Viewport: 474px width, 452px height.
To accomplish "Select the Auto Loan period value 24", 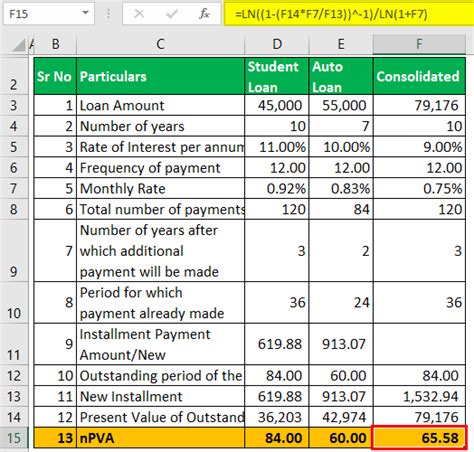I will pos(341,302).
